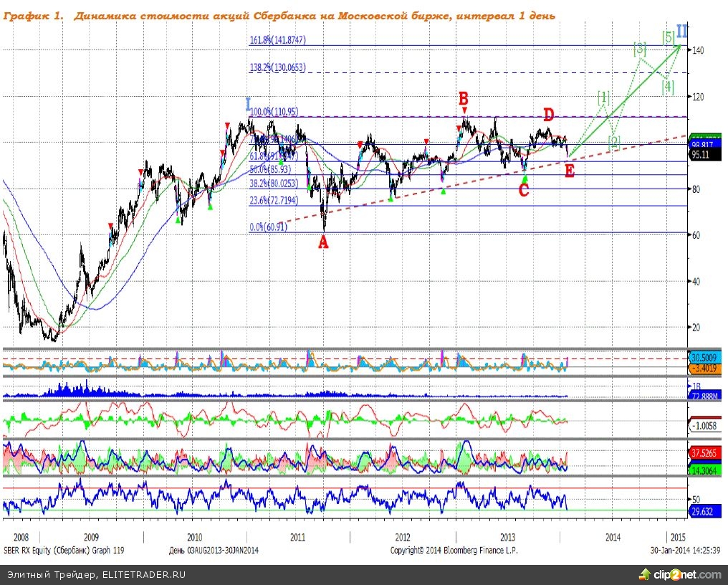Select the red 37.5265 indicator value tag
This screenshot has width=728, height=585.
click(703, 453)
